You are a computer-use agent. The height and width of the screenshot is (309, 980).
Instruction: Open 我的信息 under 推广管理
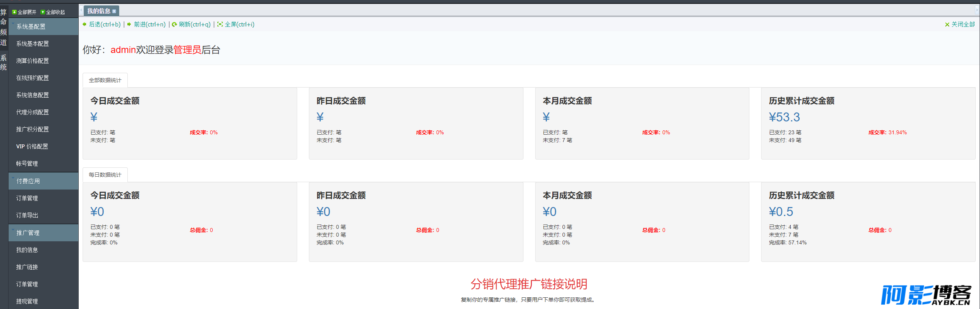point(27,250)
